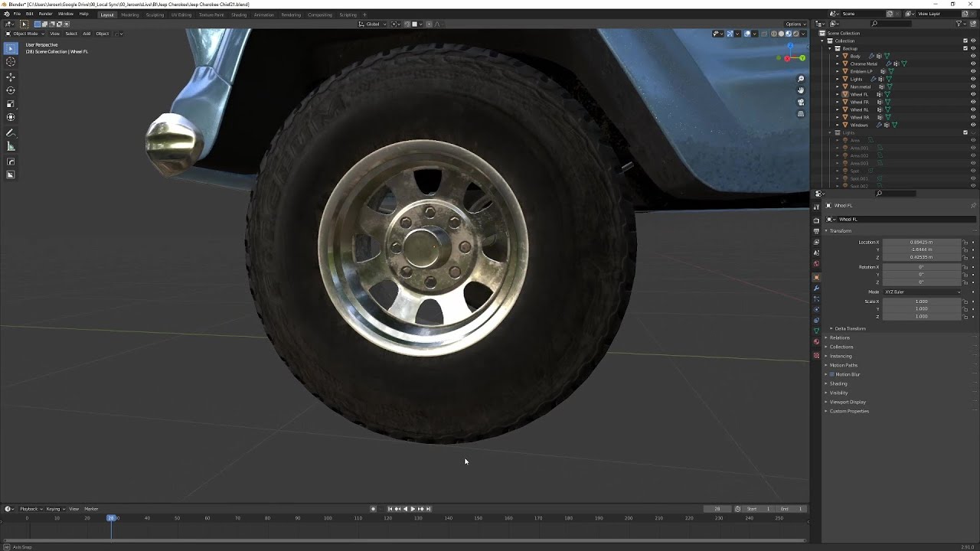Viewport: 980px width, 551px height.
Task: Open the Render menu
Action: point(46,14)
